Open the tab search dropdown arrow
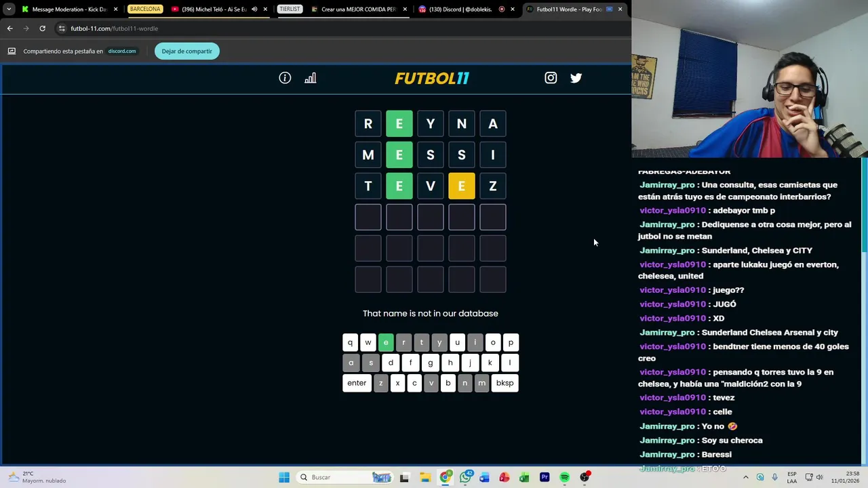Viewport: 868px width, 488px height. coord(9,9)
